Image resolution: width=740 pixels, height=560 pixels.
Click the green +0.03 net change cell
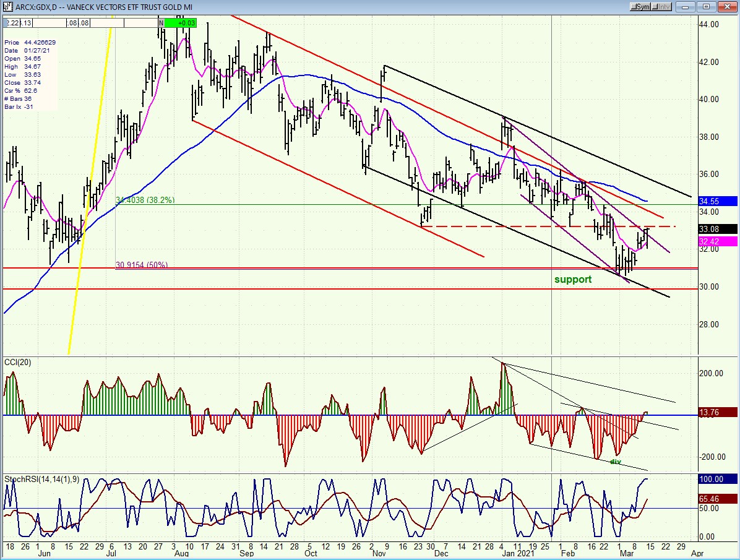tap(180, 23)
